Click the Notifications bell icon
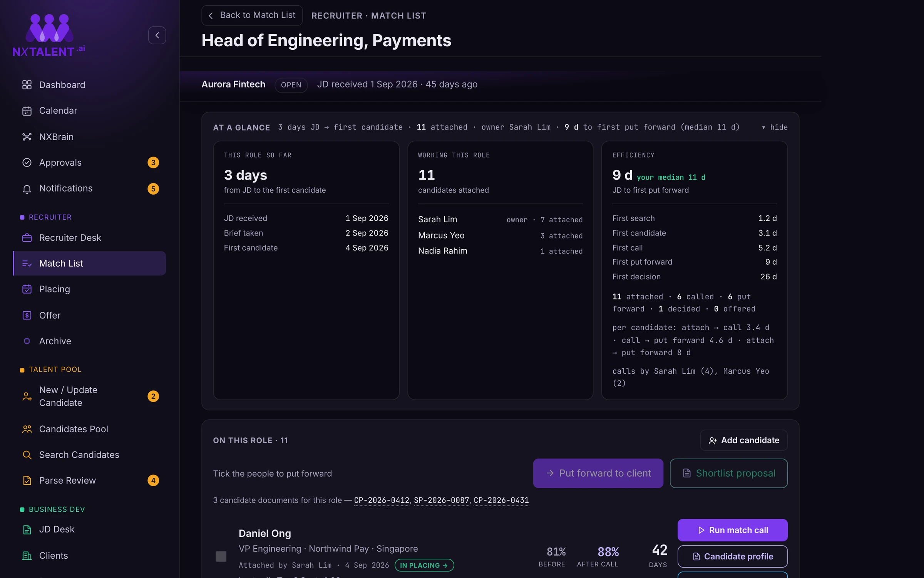The height and width of the screenshot is (578, 924). pos(27,189)
